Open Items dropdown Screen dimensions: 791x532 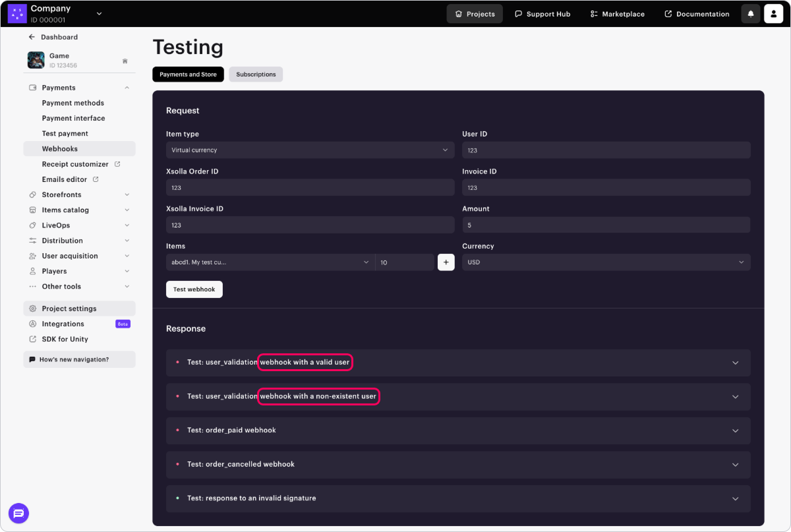coord(270,262)
